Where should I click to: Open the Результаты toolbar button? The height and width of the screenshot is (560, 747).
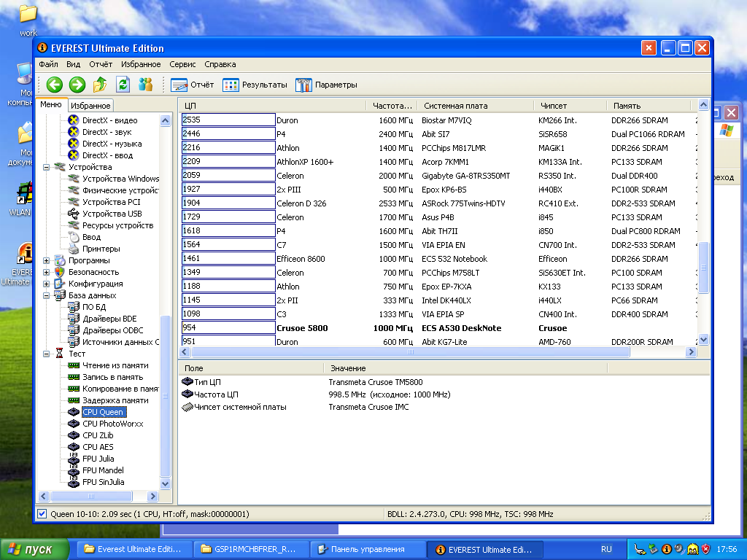[x=255, y=85]
